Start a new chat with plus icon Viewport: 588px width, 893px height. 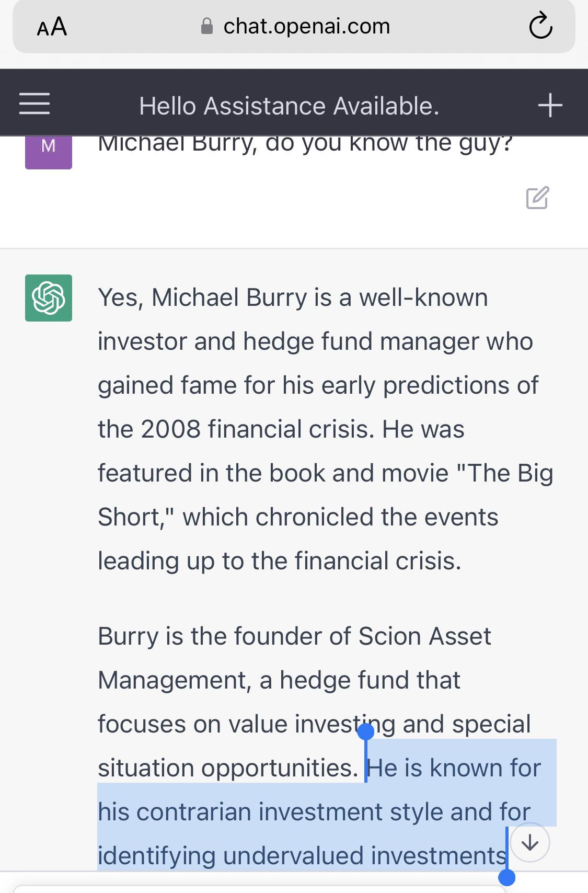pyautogui.click(x=550, y=105)
